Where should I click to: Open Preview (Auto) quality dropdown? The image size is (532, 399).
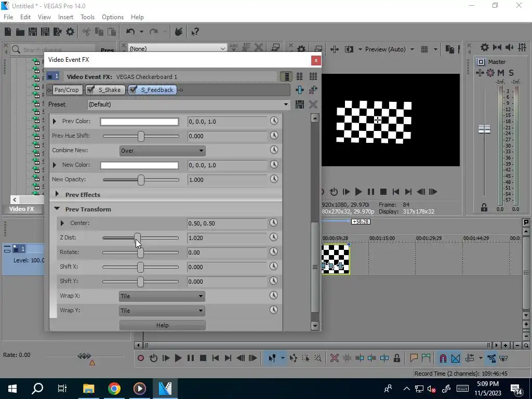point(390,49)
